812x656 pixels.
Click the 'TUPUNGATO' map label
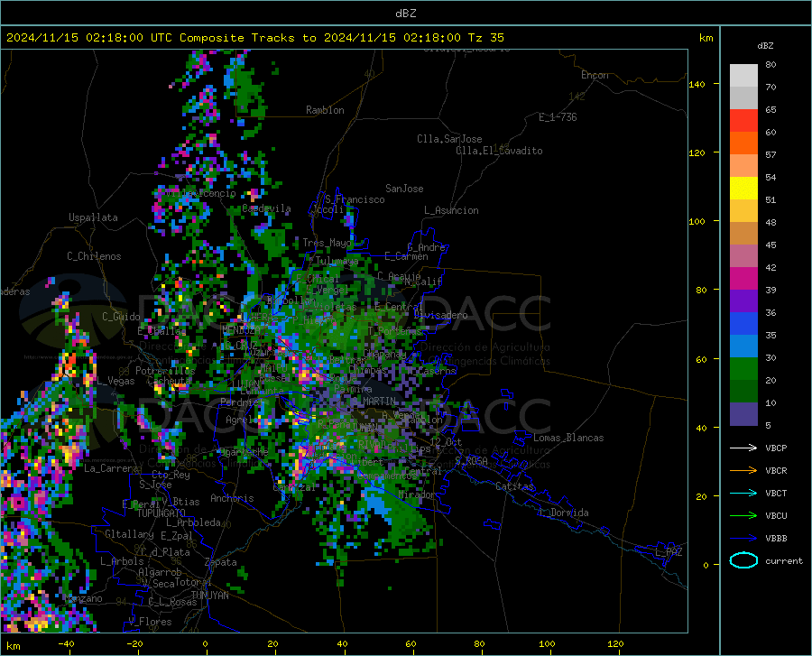[x=161, y=513]
